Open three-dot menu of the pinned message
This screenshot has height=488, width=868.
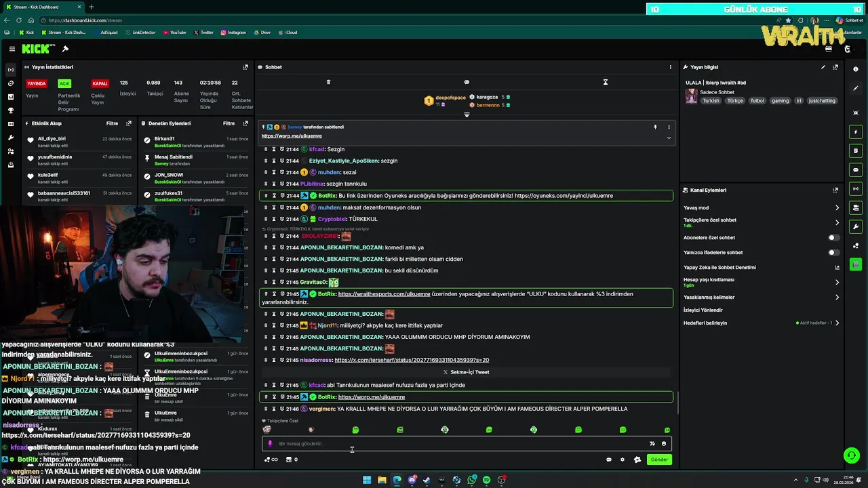(669, 127)
